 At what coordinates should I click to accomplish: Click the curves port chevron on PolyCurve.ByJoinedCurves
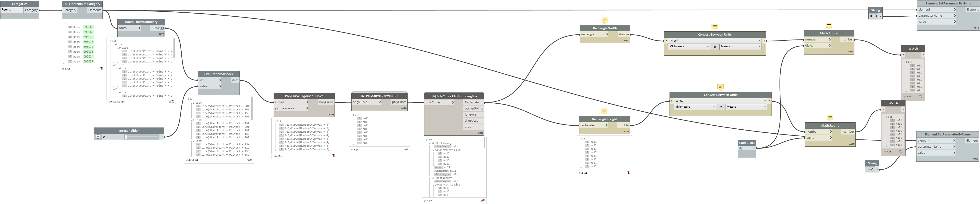[307, 102]
